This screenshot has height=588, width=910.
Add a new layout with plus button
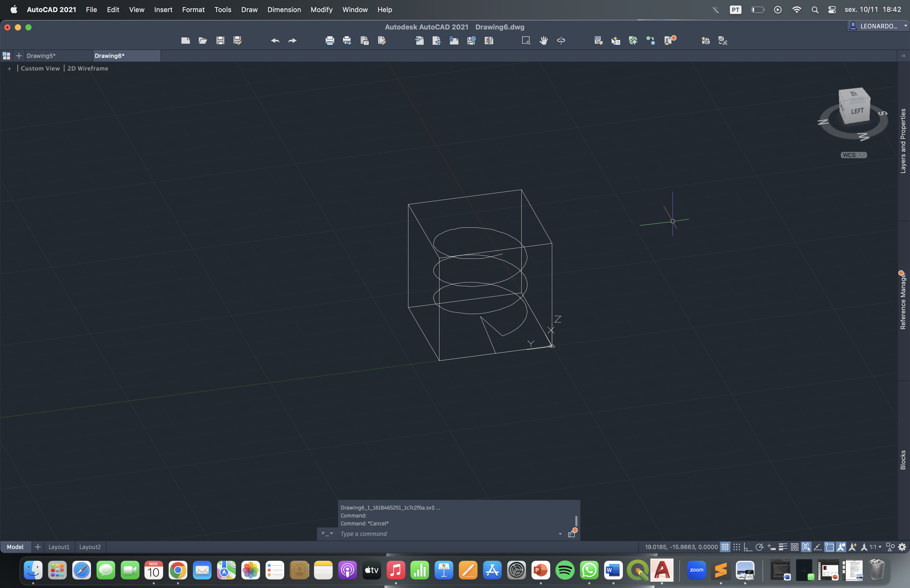(x=38, y=547)
